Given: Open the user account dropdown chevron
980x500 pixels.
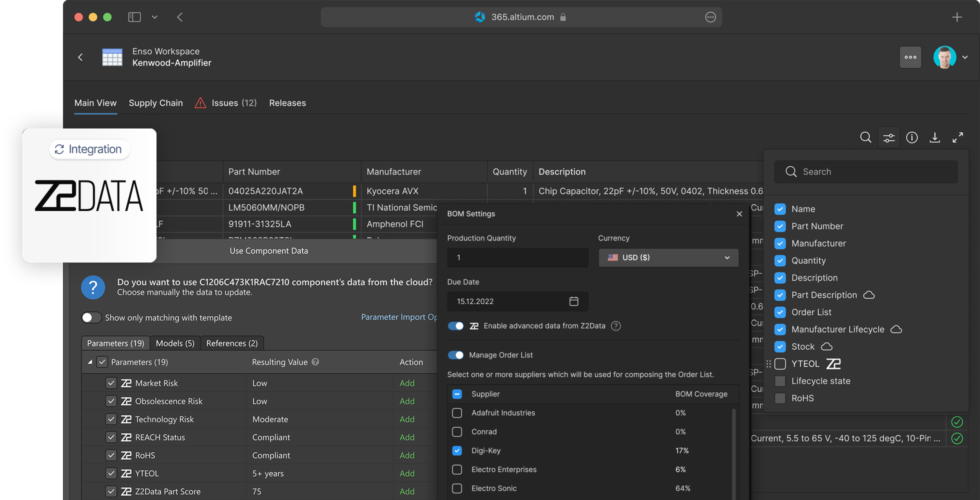Looking at the screenshot, I should click(965, 57).
